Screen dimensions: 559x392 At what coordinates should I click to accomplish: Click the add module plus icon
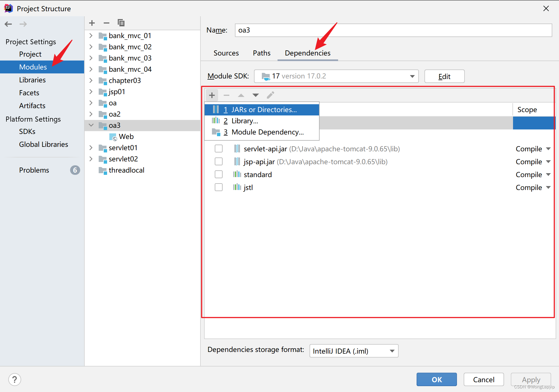point(92,23)
